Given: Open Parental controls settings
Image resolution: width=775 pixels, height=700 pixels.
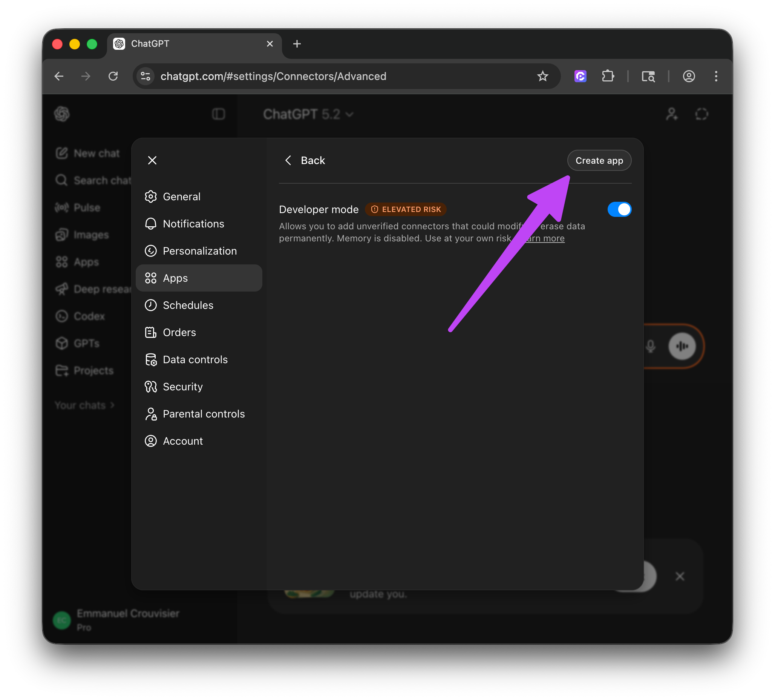Looking at the screenshot, I should point(203,414).
